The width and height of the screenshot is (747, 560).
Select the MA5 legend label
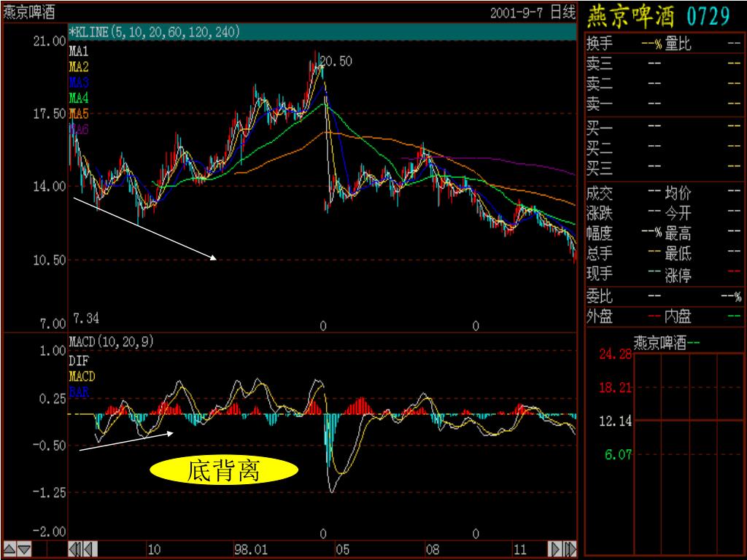coord(79,114)
